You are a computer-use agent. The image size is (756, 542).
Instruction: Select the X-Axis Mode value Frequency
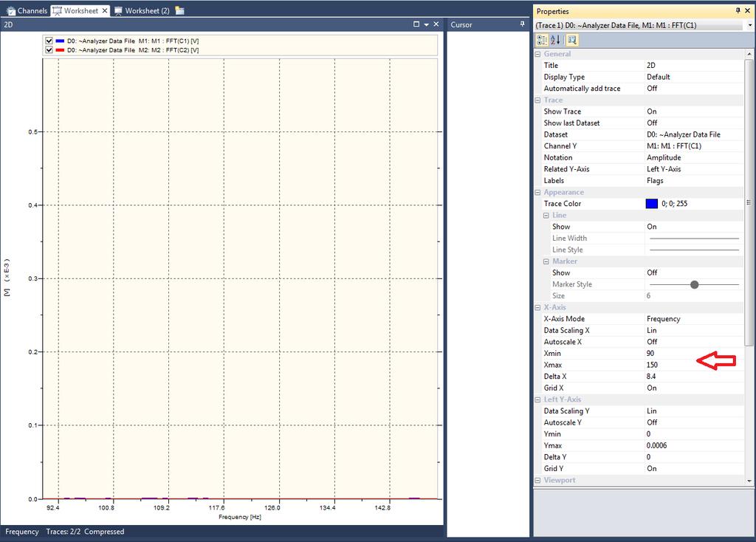tap(694, 319)
